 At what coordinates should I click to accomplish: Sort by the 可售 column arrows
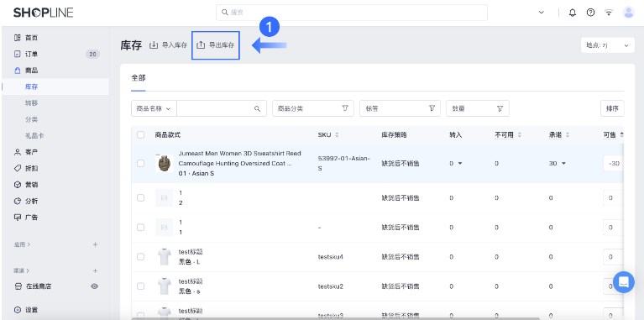coord(621,134)
